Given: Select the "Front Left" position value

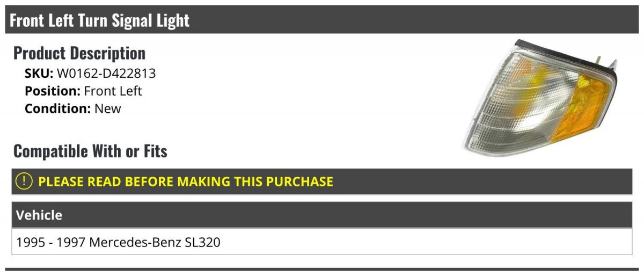Looking at the screenshot, I should tap(113, 91).
